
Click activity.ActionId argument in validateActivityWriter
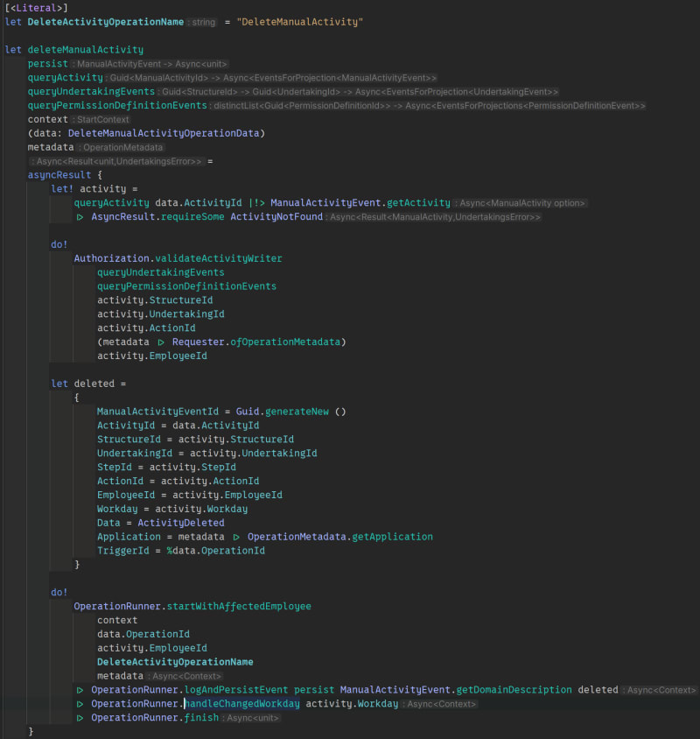146,327
